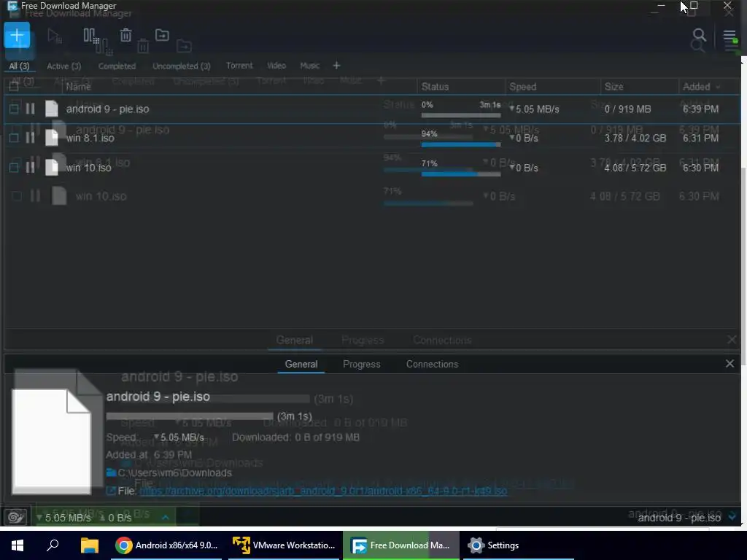Collapse details via chevron next to android 9 - pie.iso
The width and height of the screenshot is (747, 560).
(732, 517)
